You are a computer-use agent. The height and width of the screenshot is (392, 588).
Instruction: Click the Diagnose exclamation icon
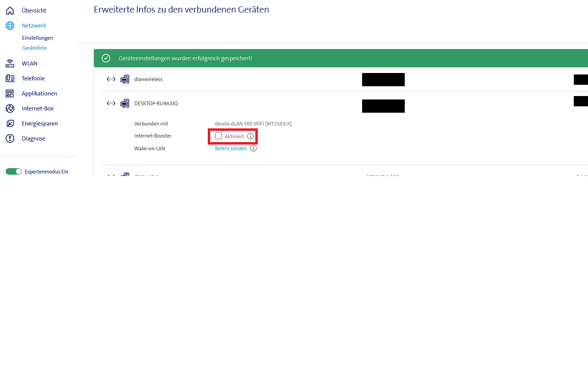click(10, 139)
